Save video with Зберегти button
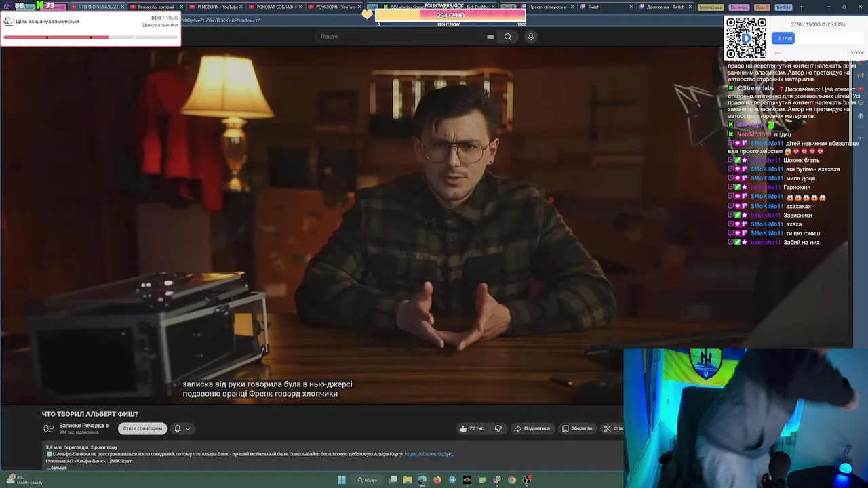This screenshot has height=488, width=868. point(577,428)
